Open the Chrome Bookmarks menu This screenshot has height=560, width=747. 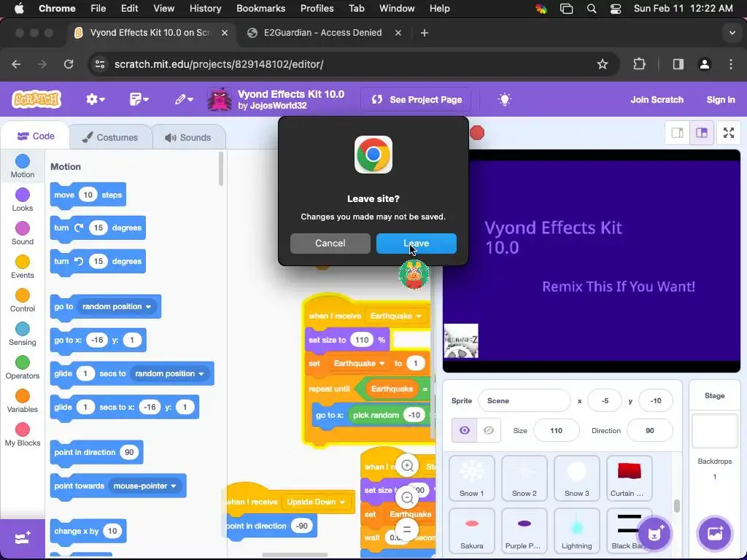tap(260, 8)
